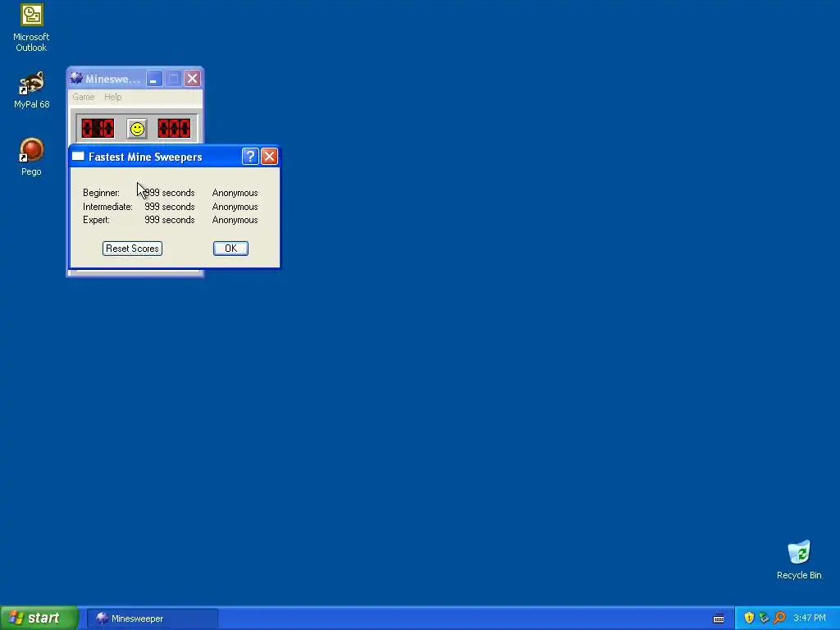The height and width of the screenshot is (630, 840).
Task: Click the Expert: label
Action: tap(97, 220)
